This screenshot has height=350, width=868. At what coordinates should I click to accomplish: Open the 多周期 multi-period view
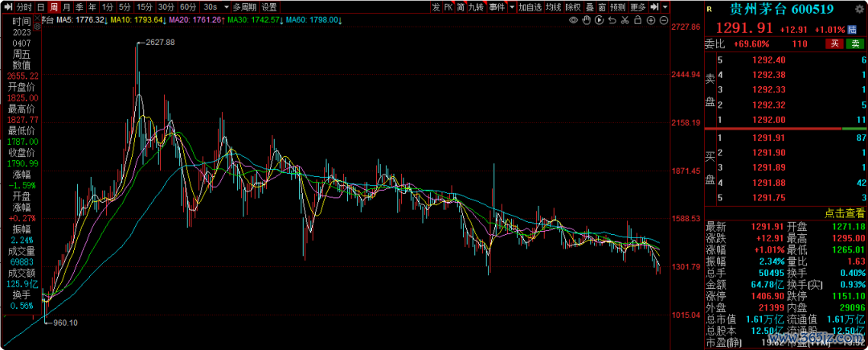pos(244,7)
